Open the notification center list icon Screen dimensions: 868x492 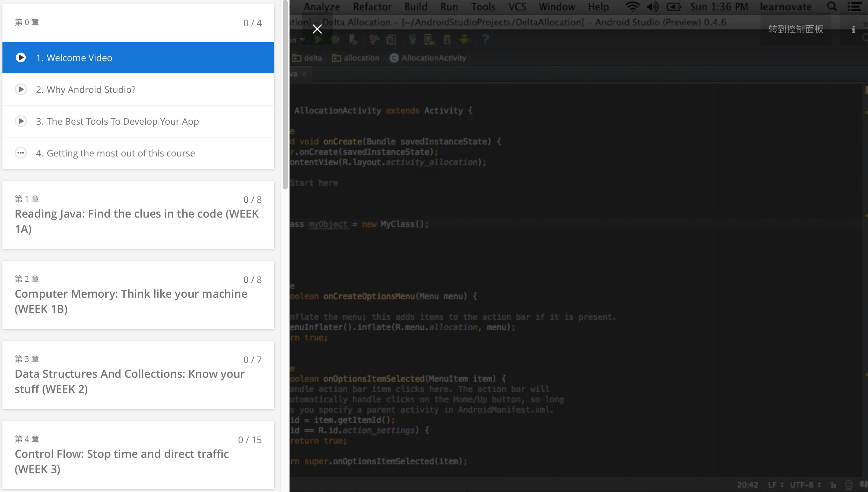point(854,7)
